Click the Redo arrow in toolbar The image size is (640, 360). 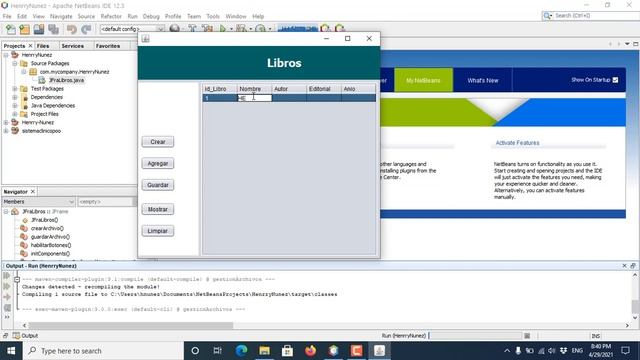[x=86, y=29]
